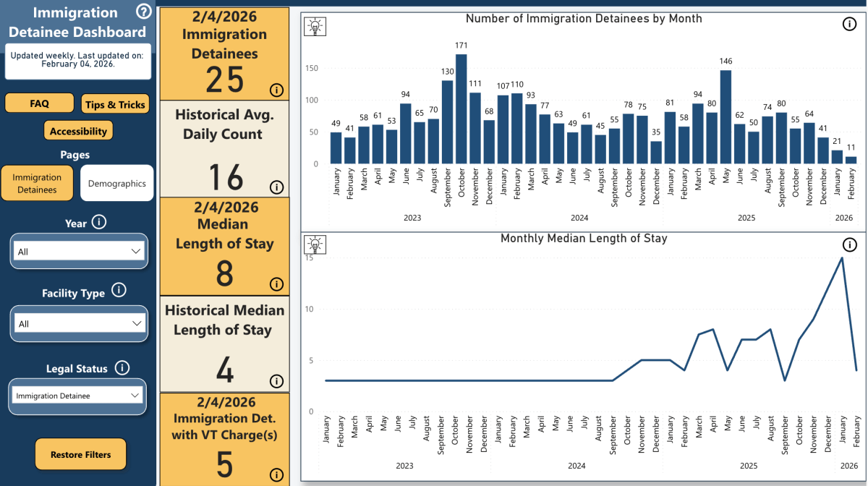Open the Legal Status dropdown

77,396
